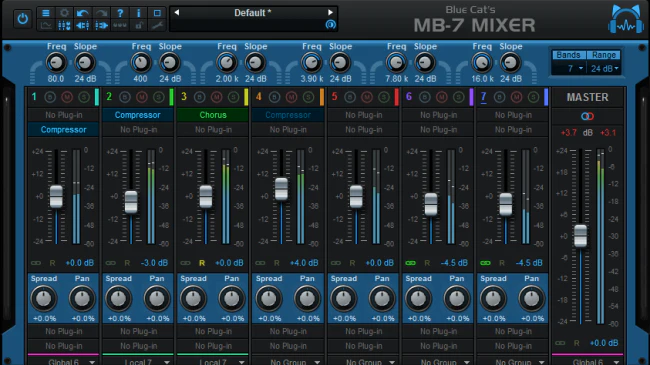650x365 pixels.
Task: Open the master Global 6 group dropdown
Action: (587, 361)
